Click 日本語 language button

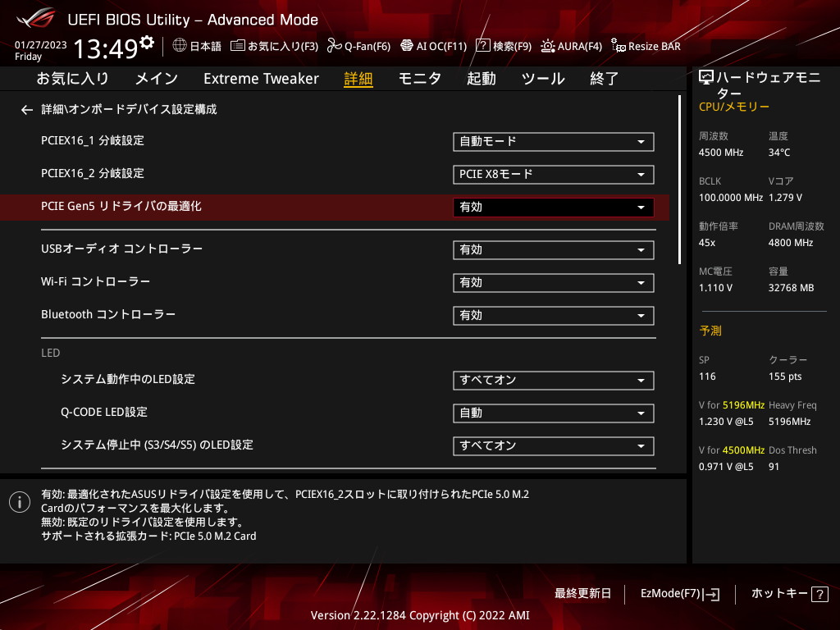pyautogui.click(x=205, y=46)
